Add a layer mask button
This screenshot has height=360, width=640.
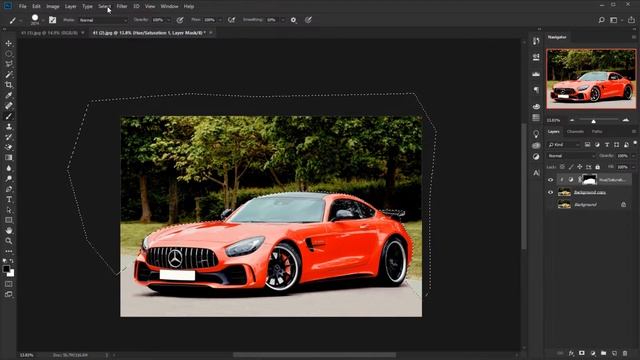tap(582, 353)
